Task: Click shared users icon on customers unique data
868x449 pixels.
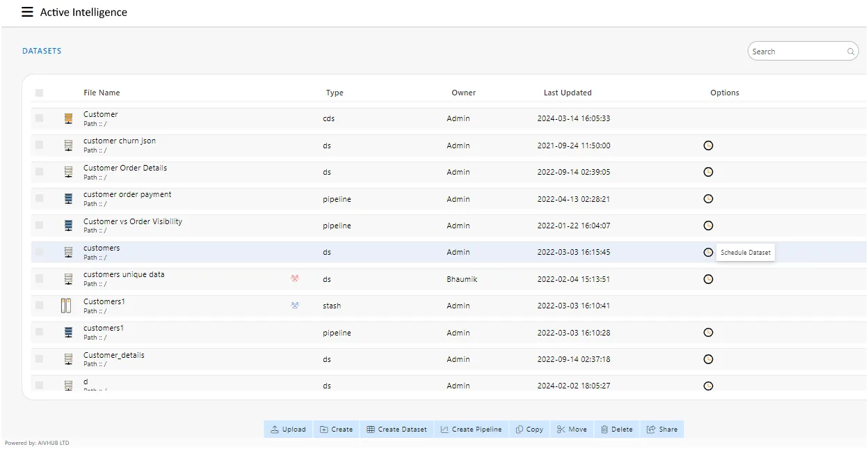Action: (295, 278)
